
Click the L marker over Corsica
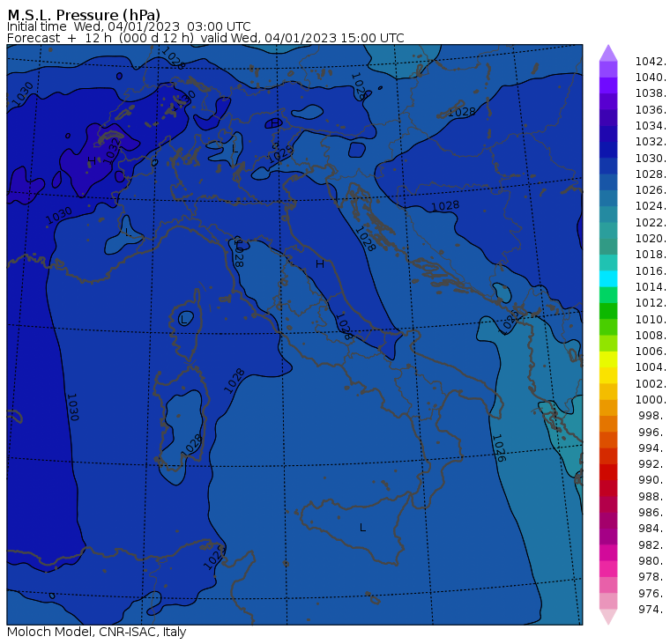coord(183,320)
